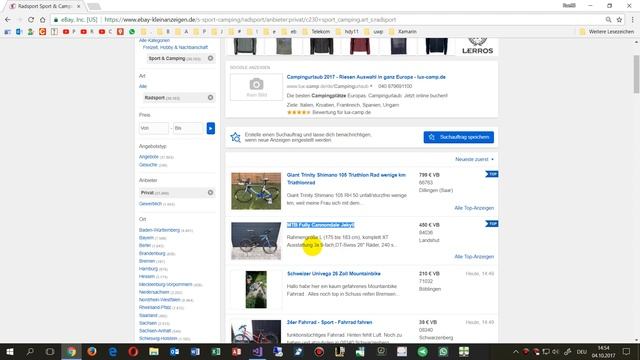Open taskbar search magnifier

click(30, 351)
